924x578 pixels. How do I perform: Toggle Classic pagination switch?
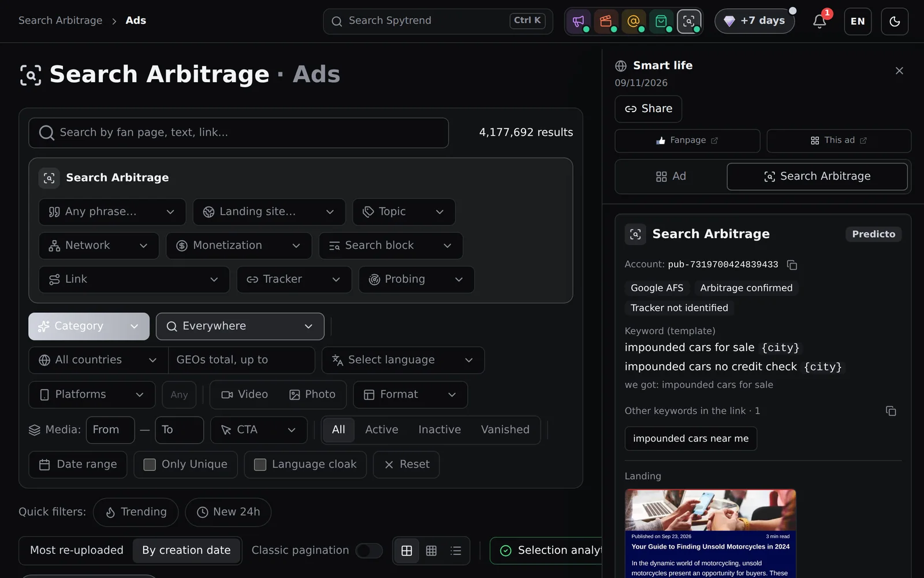(x=369, y=551)
